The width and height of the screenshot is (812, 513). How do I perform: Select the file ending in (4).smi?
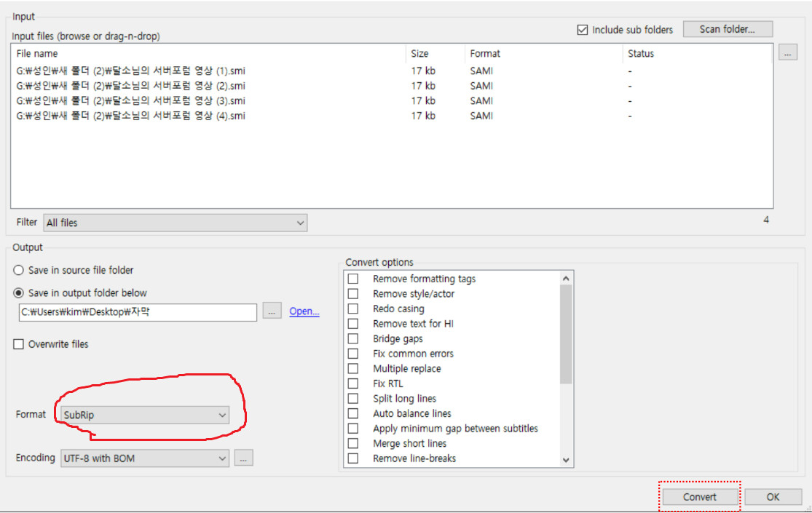tap(130, 116)
